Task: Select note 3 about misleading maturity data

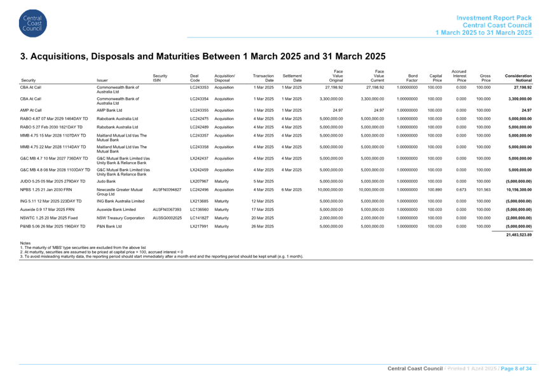Action: tap(161, 257)
